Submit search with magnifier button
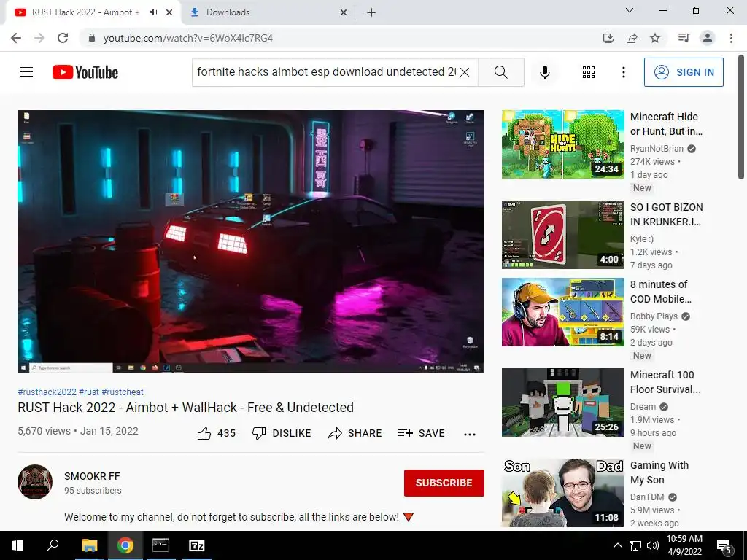This screenshot has width=747, height=560. (500, 72)
